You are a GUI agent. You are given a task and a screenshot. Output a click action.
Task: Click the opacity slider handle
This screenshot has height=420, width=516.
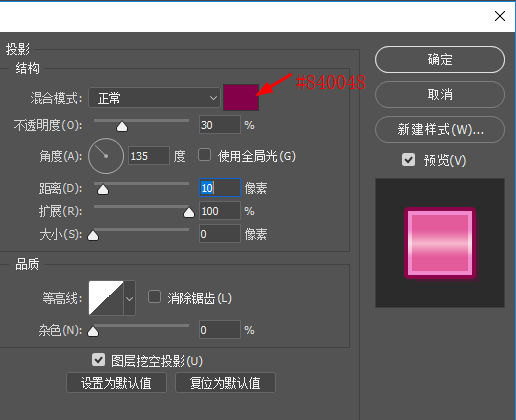[x=122, y=126]
